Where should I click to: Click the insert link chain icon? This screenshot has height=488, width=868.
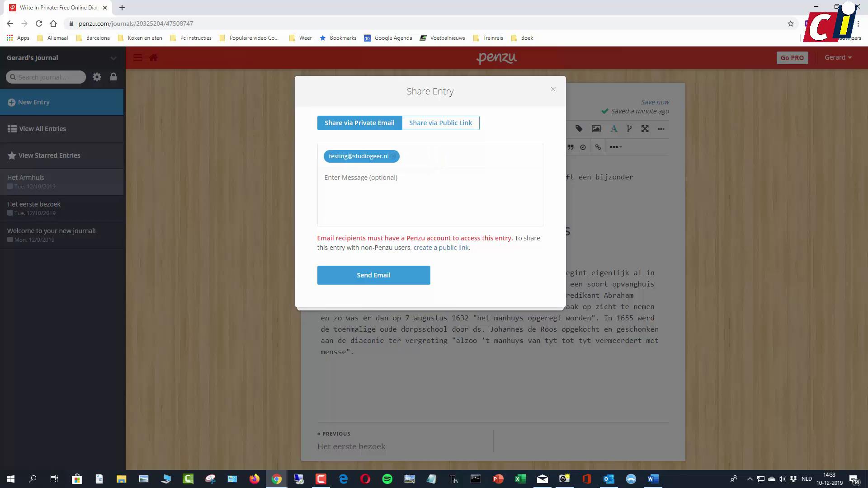pos(598,147)
